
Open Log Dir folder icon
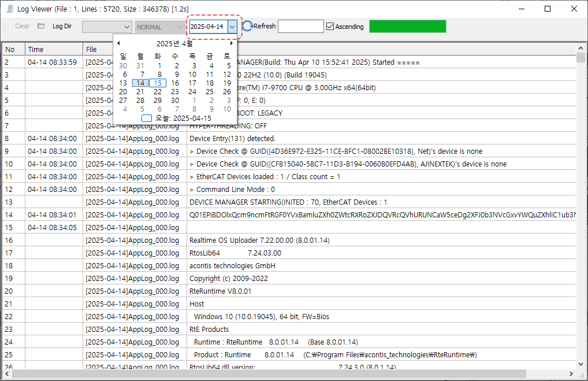coord(41,26)
